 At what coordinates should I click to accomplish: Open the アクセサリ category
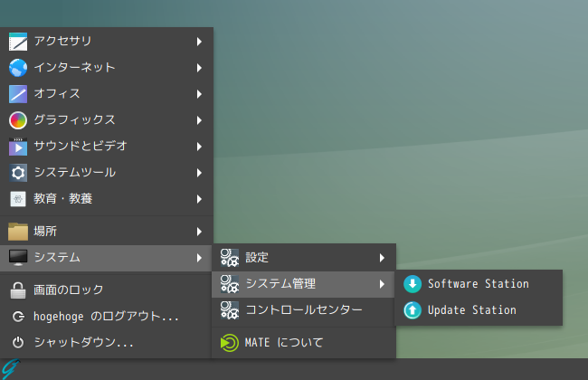(107, 42)
